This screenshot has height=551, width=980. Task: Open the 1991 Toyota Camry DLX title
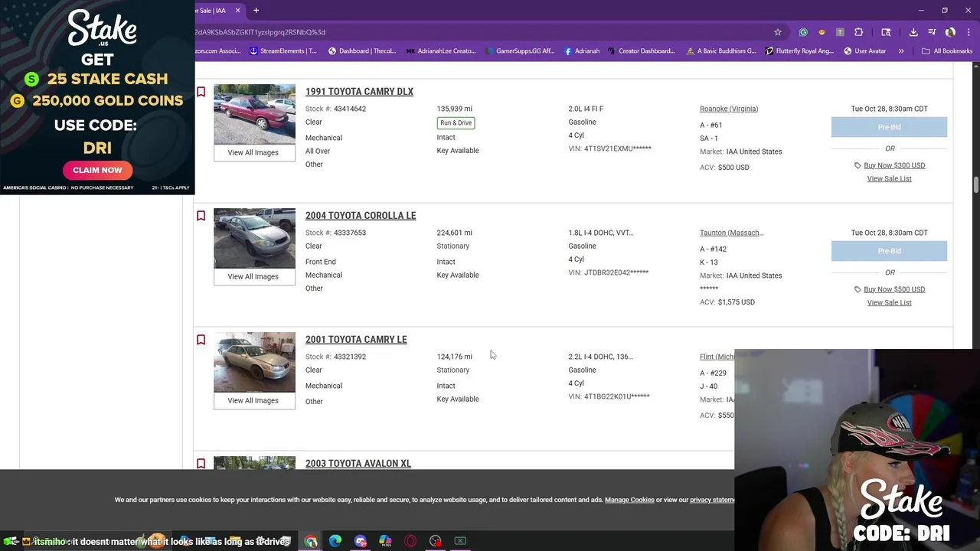pyautogui.click(x=359, y=92)
